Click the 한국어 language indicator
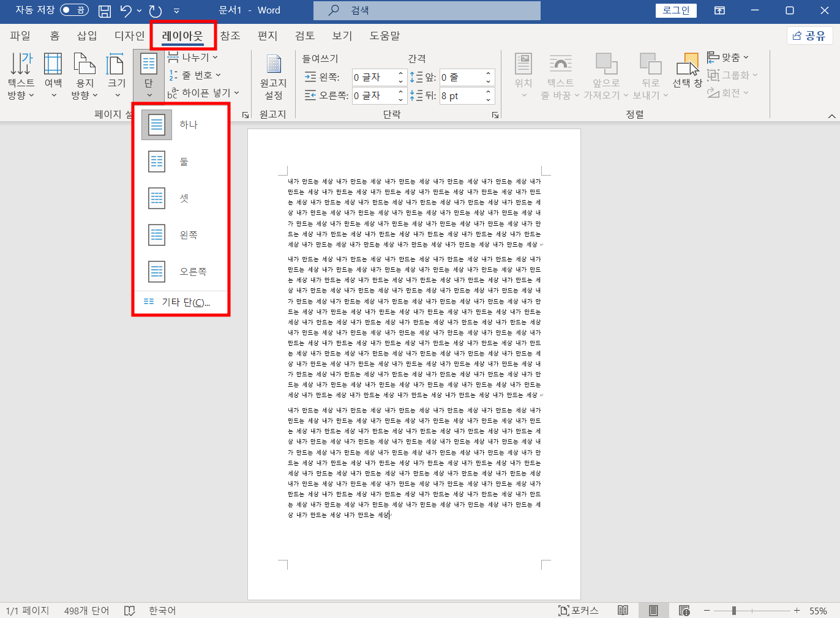Screen dimensions: 840x618 (162, 611)
